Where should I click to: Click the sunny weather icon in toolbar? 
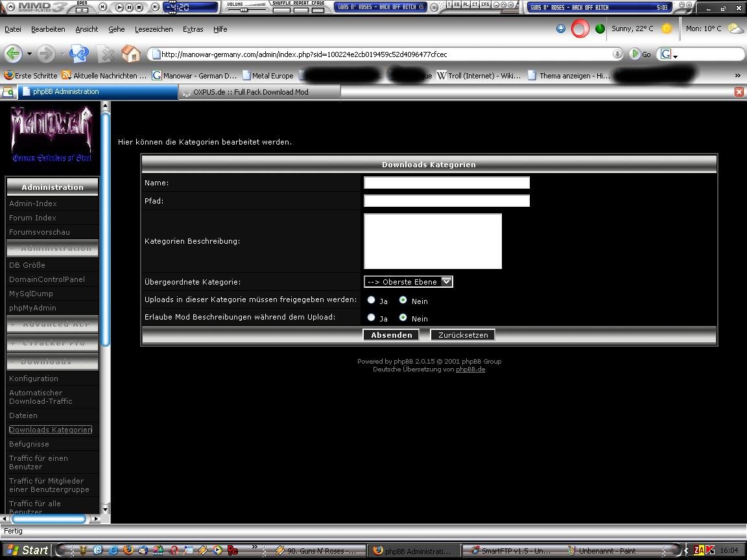click(x=667, y=29)
